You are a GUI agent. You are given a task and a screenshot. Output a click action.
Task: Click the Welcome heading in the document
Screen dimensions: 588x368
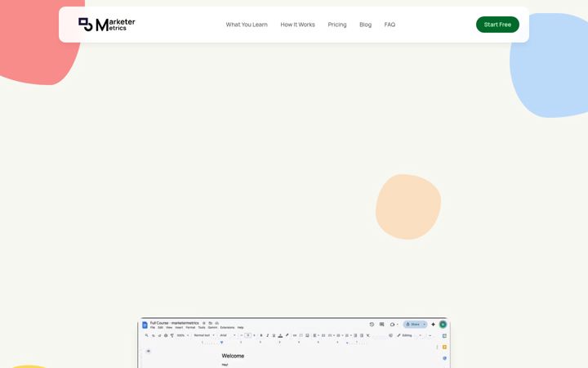click(233, 356)
